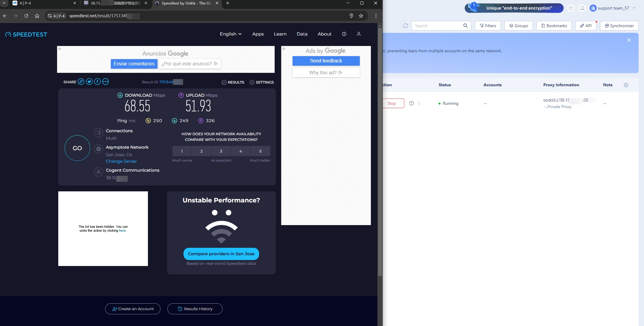Click the Change Server link
Screen dimensions: 644x326
121,161
